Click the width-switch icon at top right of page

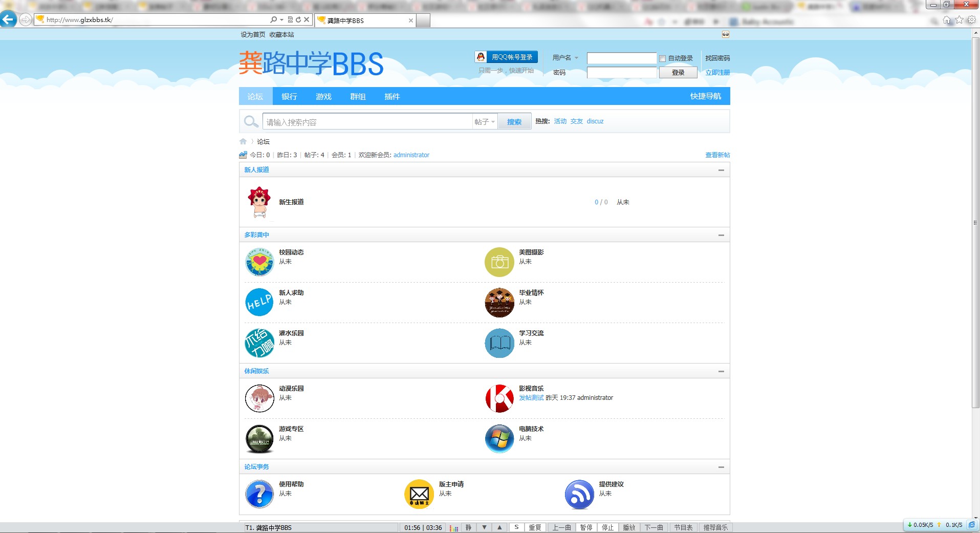[x=726, y=34]
